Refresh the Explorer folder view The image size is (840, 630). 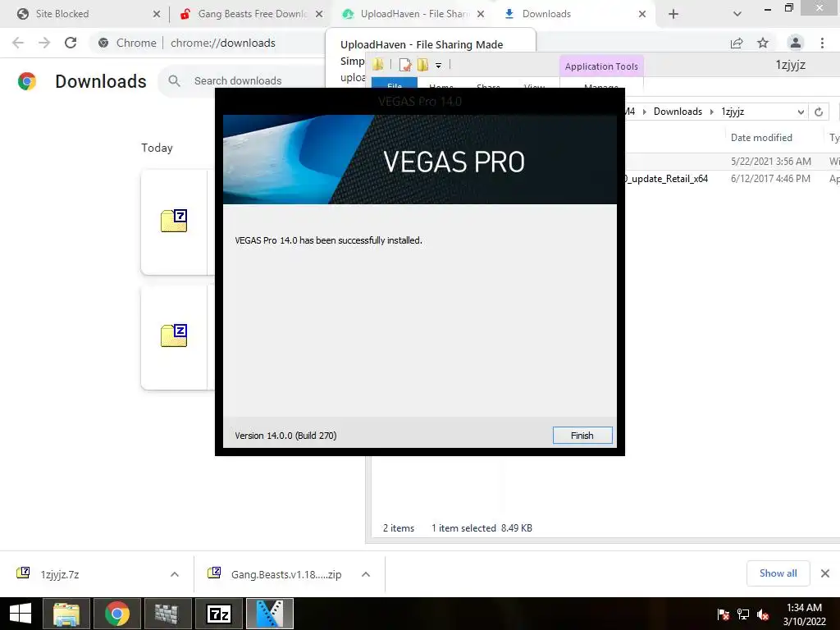pyautogui.click(x=819, y=112)
